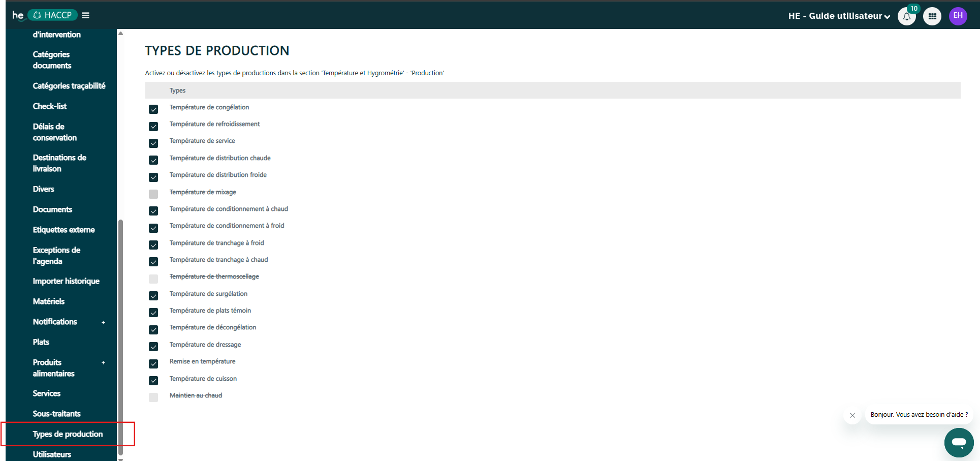Click the 'Remise en température' label
This screenshot has height=461, width=980.
click(202, 361)
